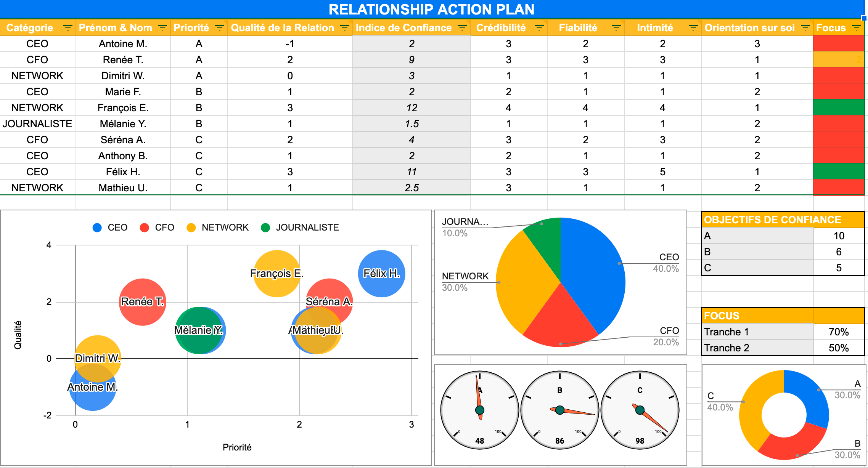Screen dimensions: 868x468
Task: Select the green Focus cell for François E.
Action: pos(838,107)
